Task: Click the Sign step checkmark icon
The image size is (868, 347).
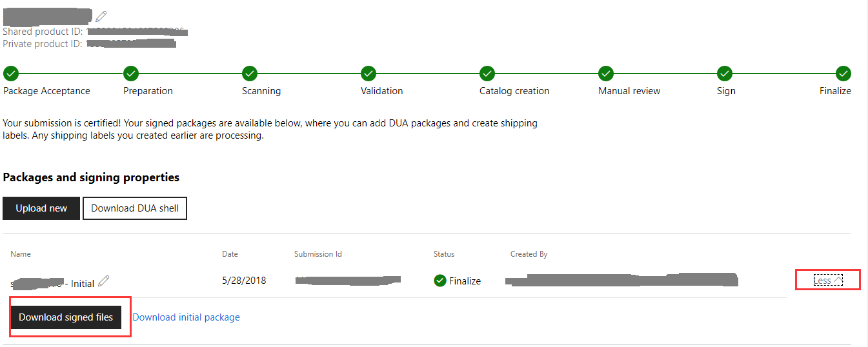Action: (725, 74)
